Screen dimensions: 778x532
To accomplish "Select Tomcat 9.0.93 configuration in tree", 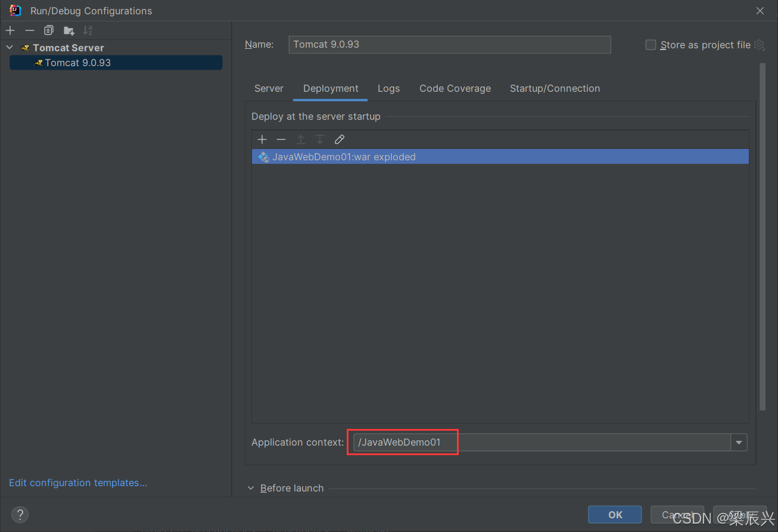I will [116, 63].
